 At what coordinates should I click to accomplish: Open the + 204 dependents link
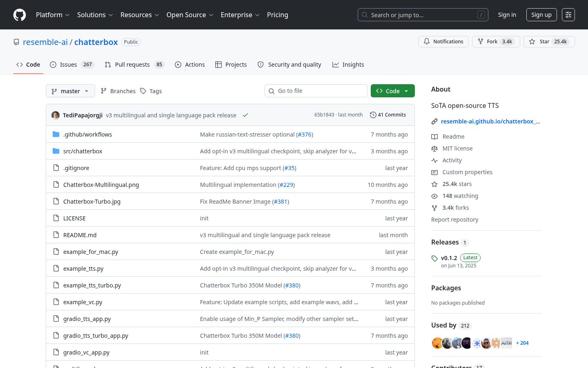click(x=522, y=343)
